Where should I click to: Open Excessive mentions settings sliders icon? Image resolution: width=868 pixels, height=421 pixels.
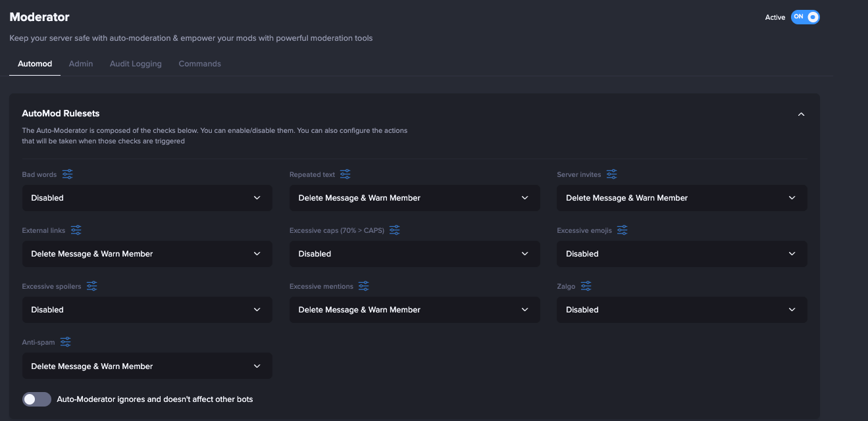pyautogui.click(x=364, y=286)
